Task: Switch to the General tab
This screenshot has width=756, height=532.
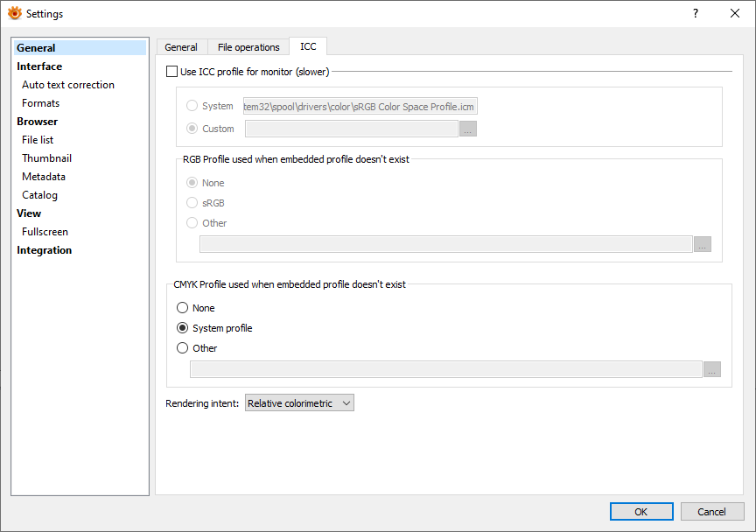Action: click(x=181, y=47)
